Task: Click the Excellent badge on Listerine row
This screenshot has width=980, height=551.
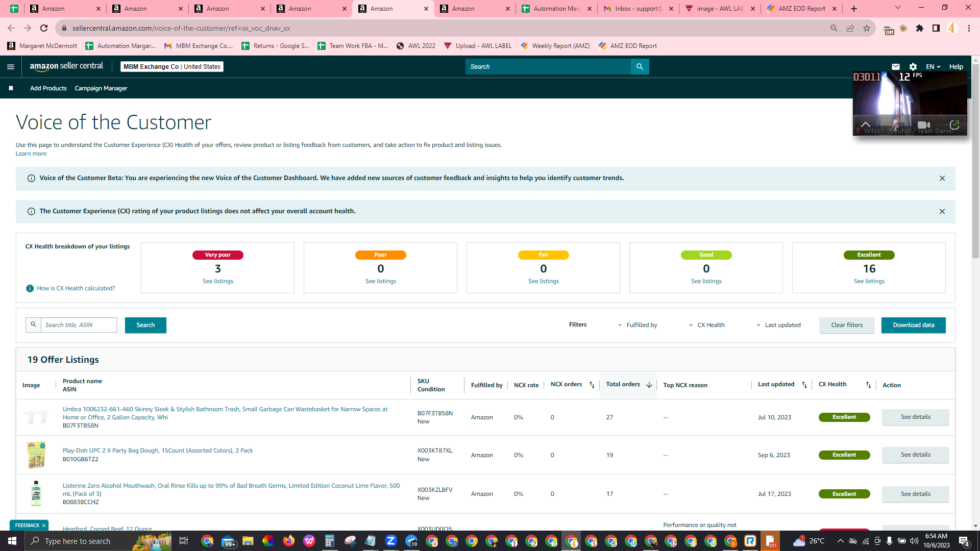Action: pyautogui.click(x=844, y=494)
